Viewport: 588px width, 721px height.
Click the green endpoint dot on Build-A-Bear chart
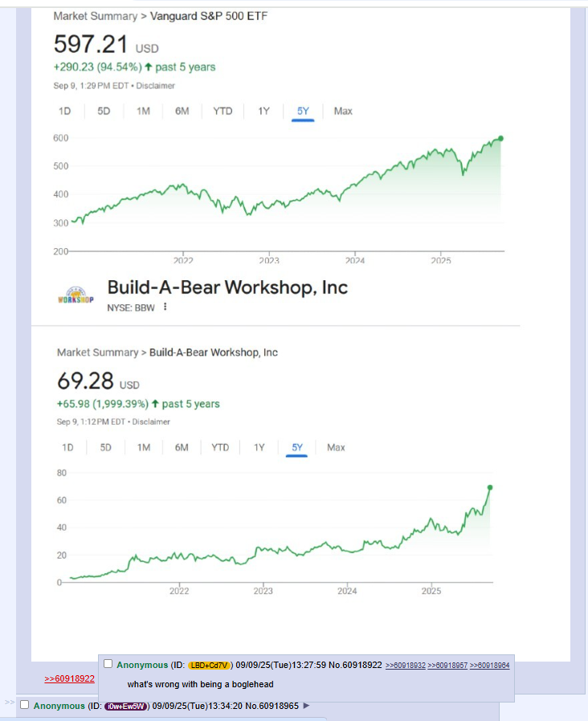point(490,487)
